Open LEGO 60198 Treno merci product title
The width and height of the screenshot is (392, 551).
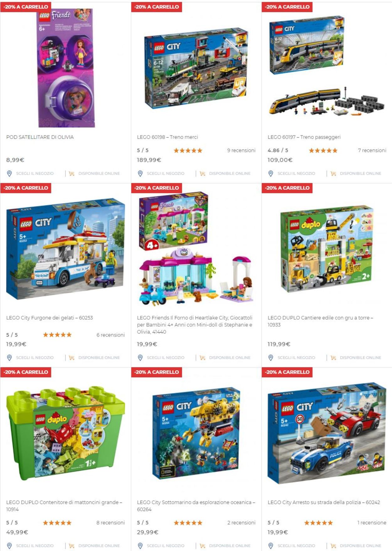point(167,137)
